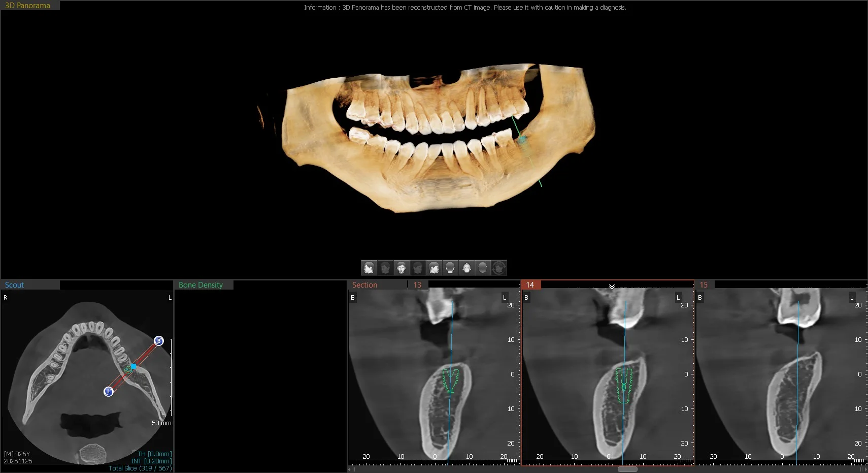Click the back-of-head view icon
The image size is (868, 473).
point(451,268)
